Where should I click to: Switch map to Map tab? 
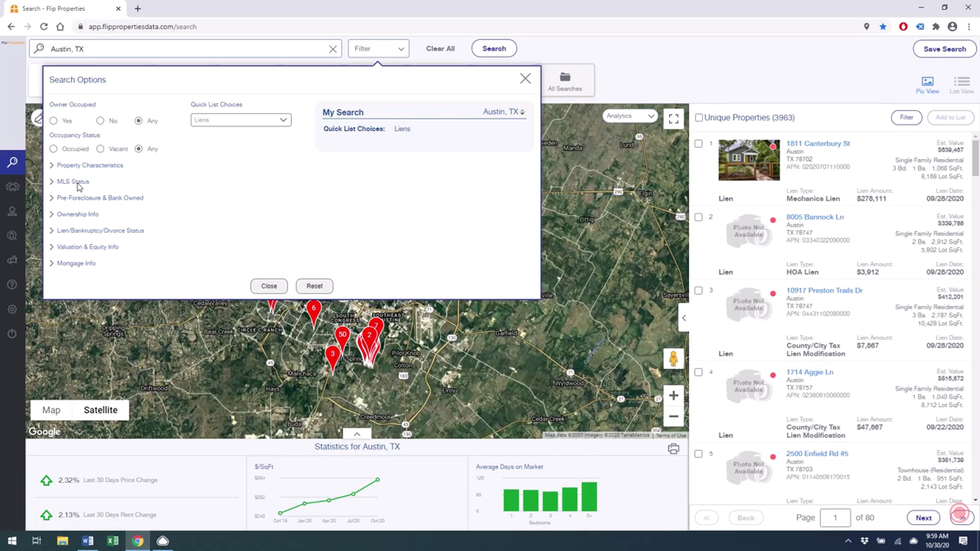[51, 410]
